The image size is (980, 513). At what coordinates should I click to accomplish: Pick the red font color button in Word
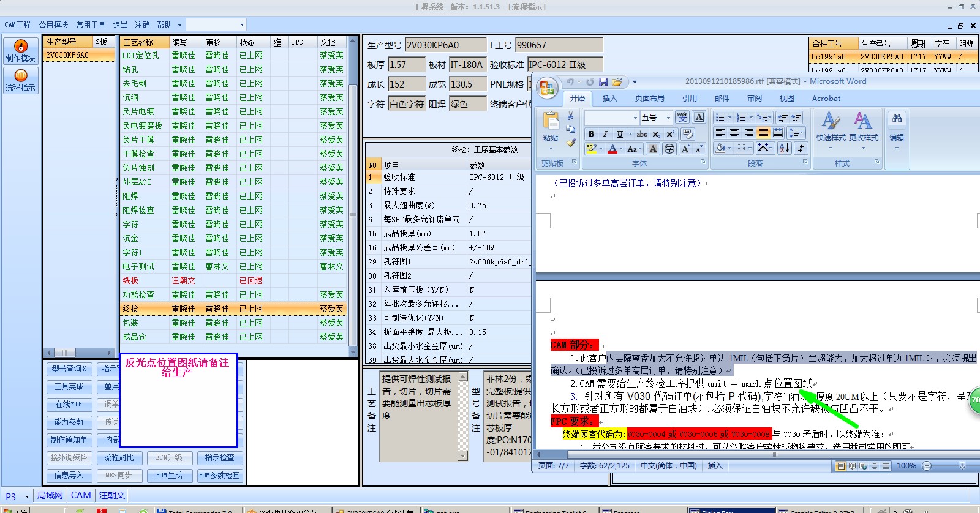click(612, 149)
